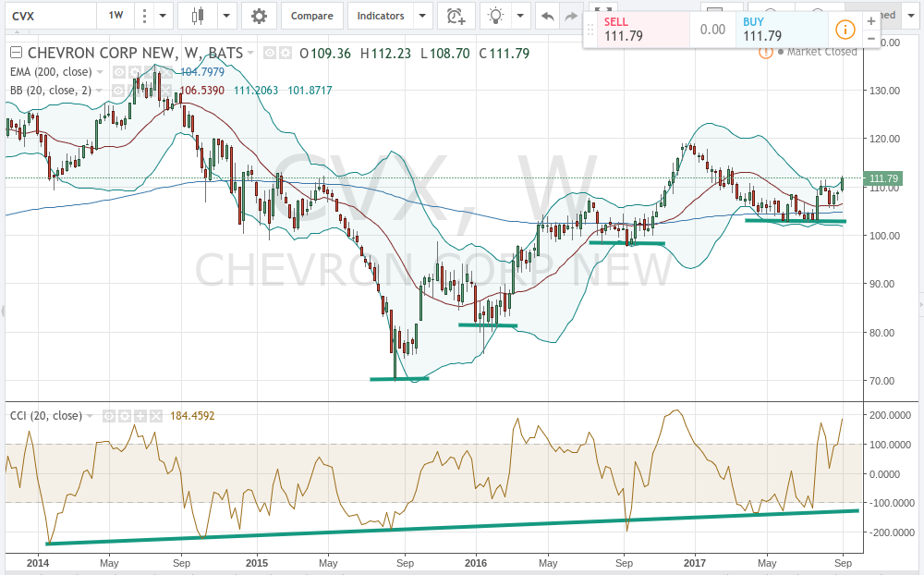Open the CCI indicator settings gear
924x575 pixels.
tap(125, 416)
